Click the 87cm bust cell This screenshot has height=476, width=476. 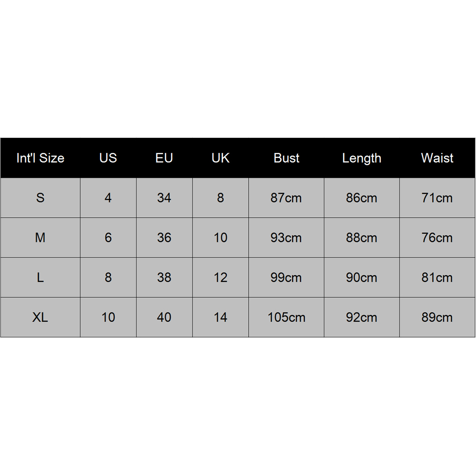pos(286,198)
